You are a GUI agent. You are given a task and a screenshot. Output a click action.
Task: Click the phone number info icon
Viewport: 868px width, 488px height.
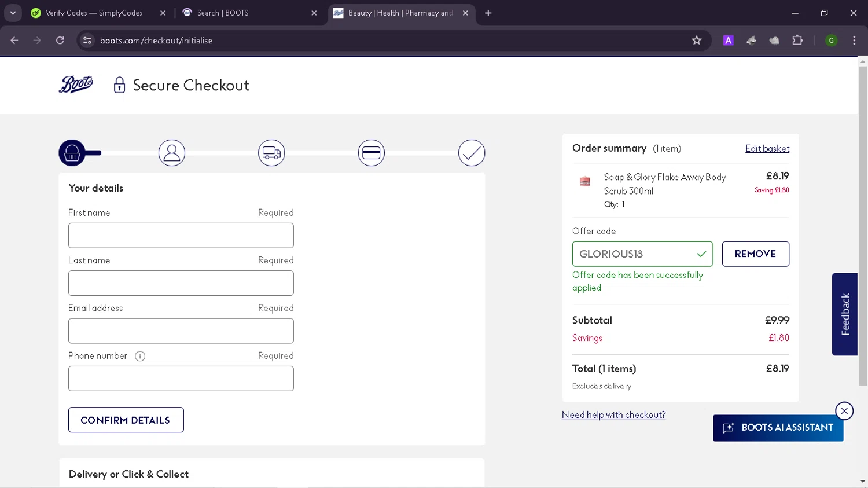[x=140, y=356]
